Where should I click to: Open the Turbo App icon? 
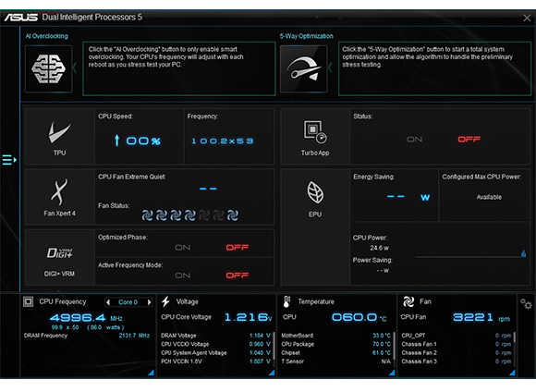(315, 131)
